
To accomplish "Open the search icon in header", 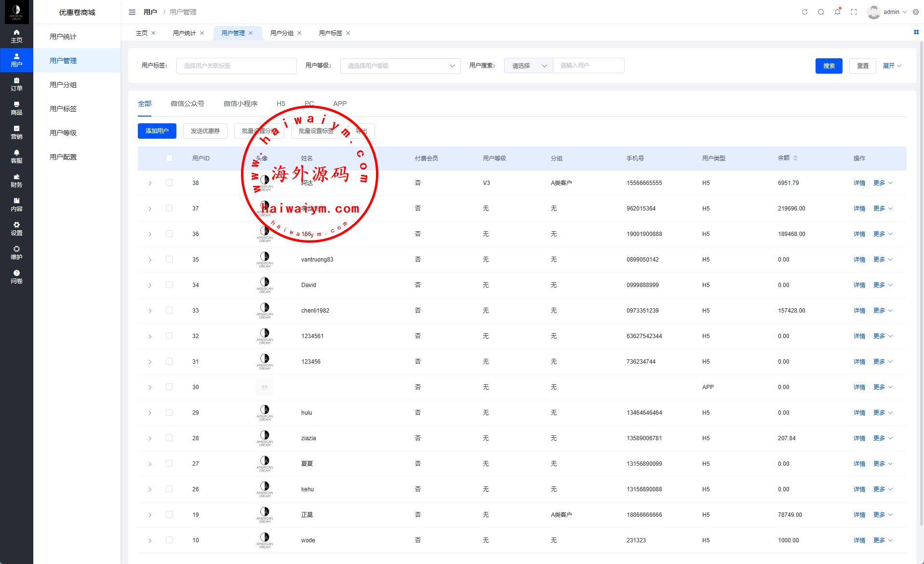I will (x=821, y=12).
